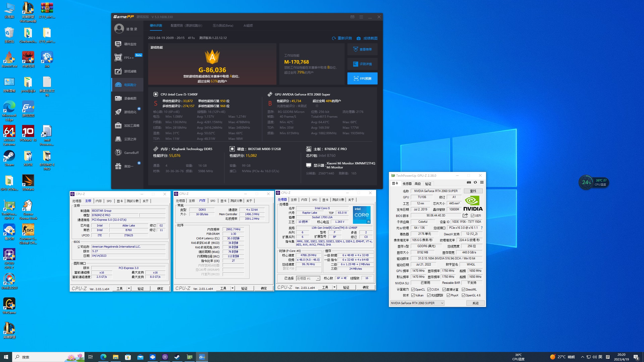Click the Windows Start button
This screenshot has width=644, height=362.
pos(6,357)
